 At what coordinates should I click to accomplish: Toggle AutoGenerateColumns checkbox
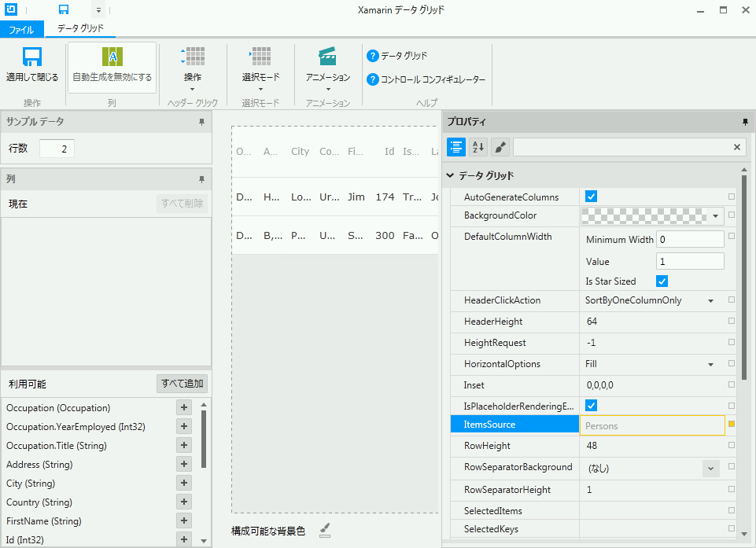(x=591, y=196)
